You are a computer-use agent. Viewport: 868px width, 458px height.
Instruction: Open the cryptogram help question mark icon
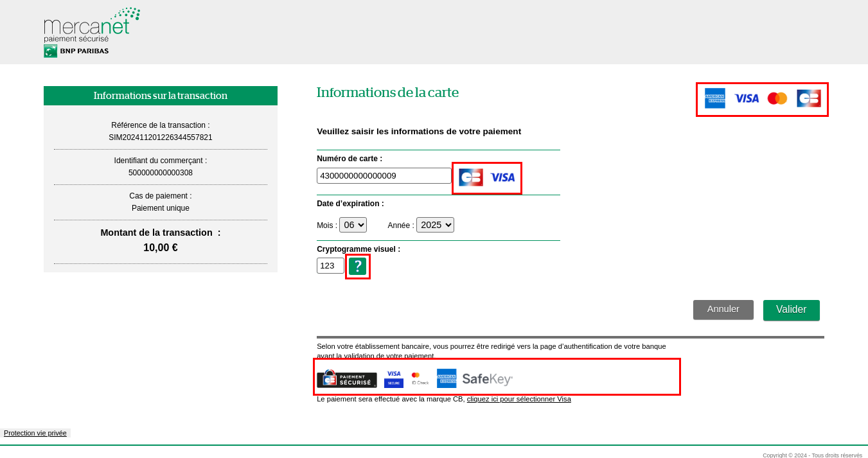358,266
